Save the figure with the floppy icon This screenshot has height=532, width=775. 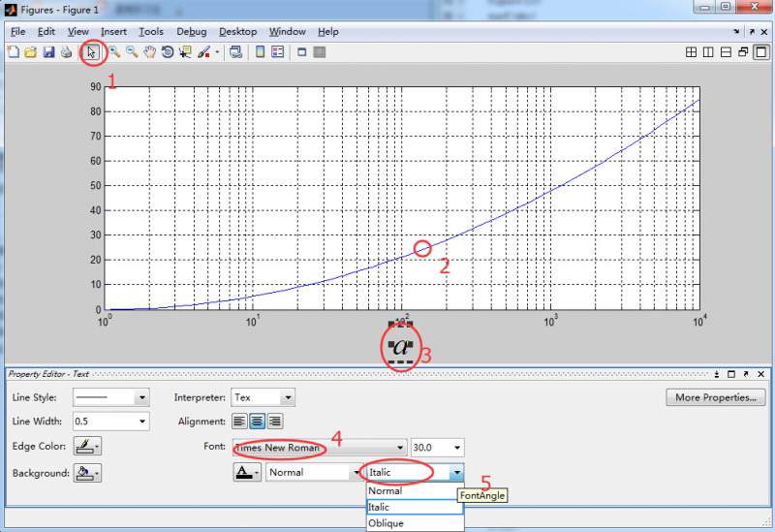[x=48, y=52]
